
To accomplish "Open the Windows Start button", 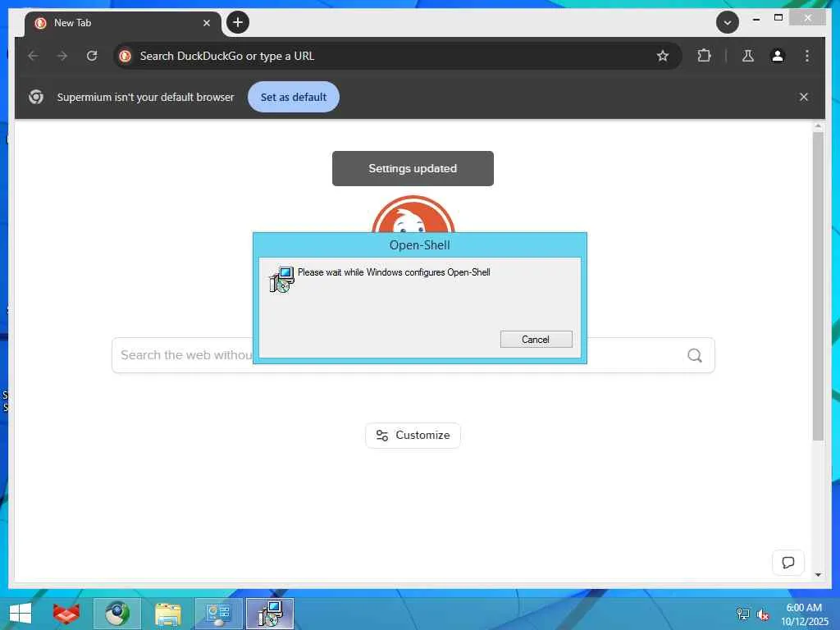I will tap(21, 614).
